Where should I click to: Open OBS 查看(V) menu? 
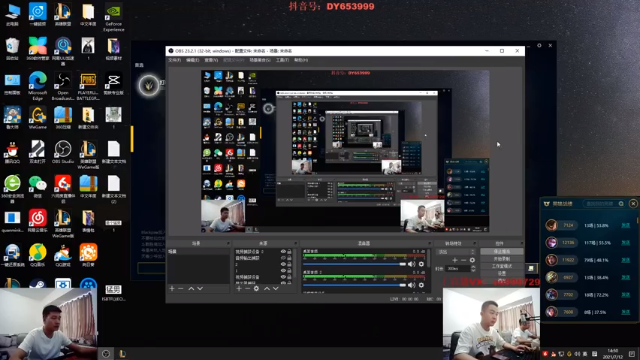[211, 60]
